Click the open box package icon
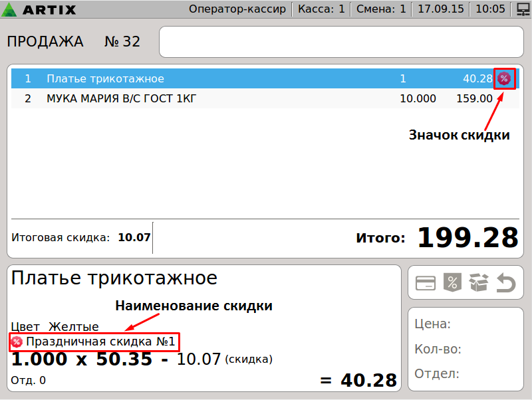 (x=478, y=283)
